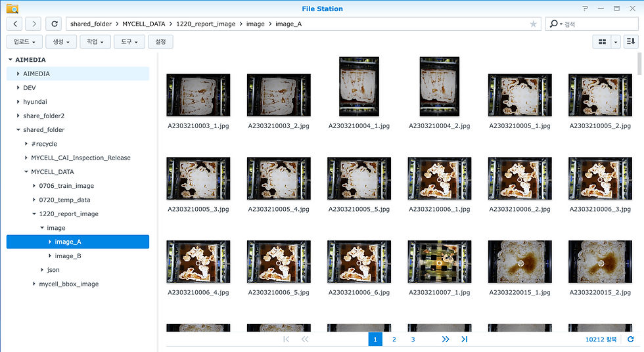
Task: Go to page 2 of results
Action: (394, 340)
